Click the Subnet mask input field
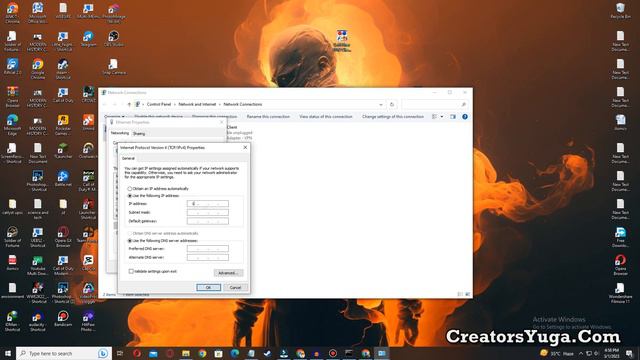 click(x=208, y=212)
